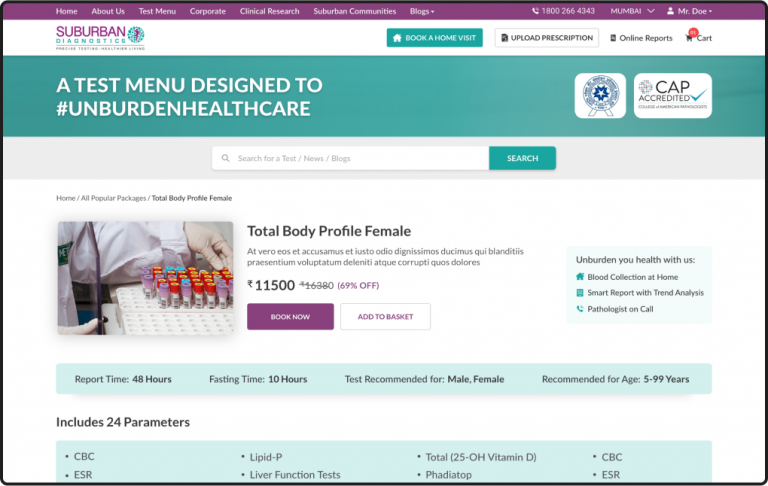The width and height of the screenshot is (768, 486).
Task: Click the NABL accreditation badge
Action: tap(600, 96)
